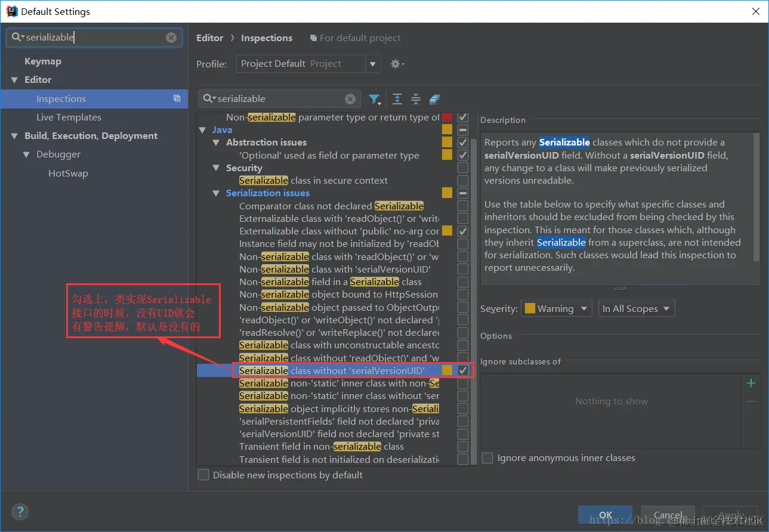
Task: Clear the settings search field text
Action: coord(171,38)
